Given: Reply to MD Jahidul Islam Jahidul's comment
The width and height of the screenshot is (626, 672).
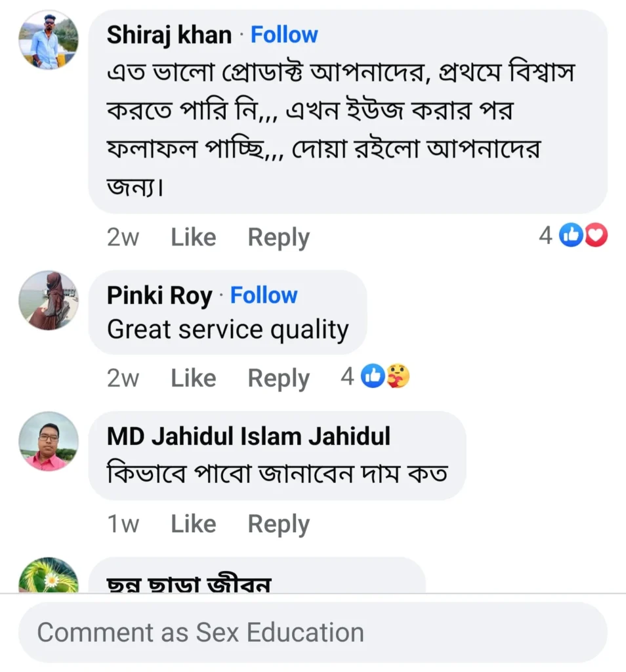Looking at the screenshot, I should tap(278, 524).
